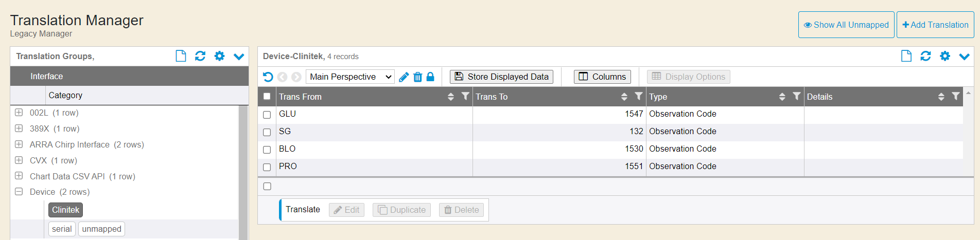Image resolution: width=980 pixels, height=240 pixels.
Task: Expand the ARRA Chirp Interface group
Action: point(19,144)
